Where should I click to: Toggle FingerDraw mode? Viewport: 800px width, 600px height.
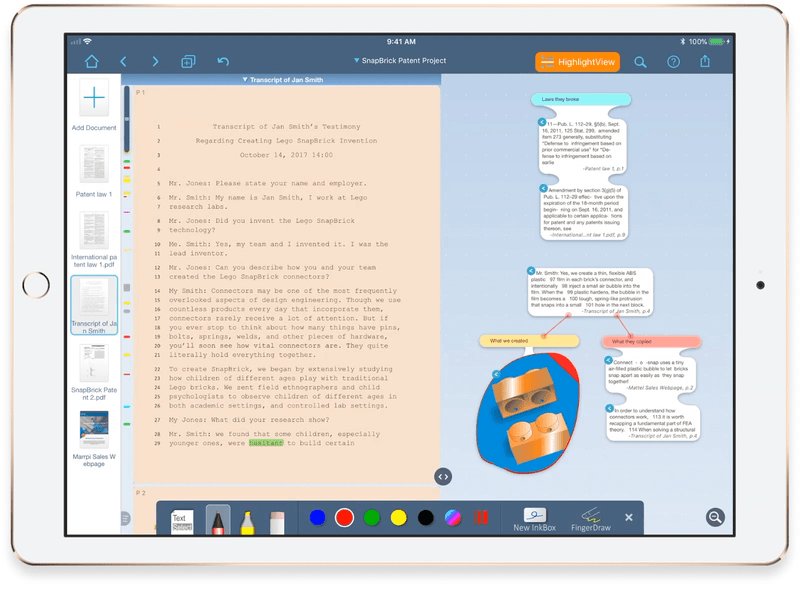(591, 520)
